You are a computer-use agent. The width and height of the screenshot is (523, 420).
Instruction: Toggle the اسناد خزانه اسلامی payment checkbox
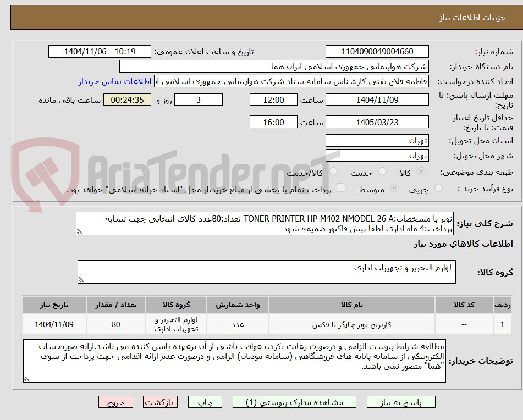[x=341, y=187]
